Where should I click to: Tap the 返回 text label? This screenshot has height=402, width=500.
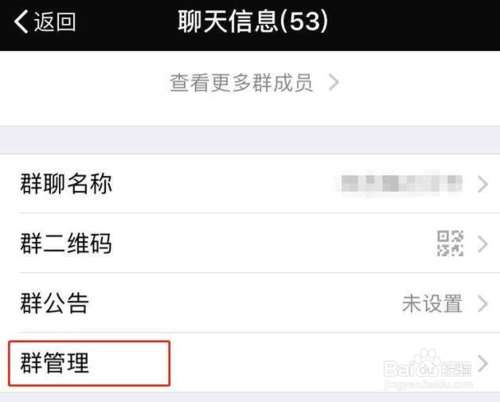[x=55, y=22]
